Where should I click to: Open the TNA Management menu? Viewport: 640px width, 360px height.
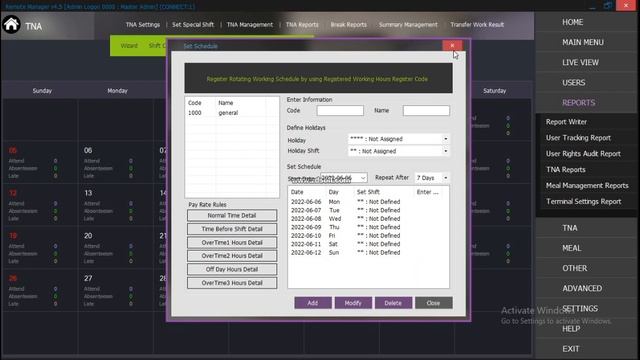pos(249,24)
